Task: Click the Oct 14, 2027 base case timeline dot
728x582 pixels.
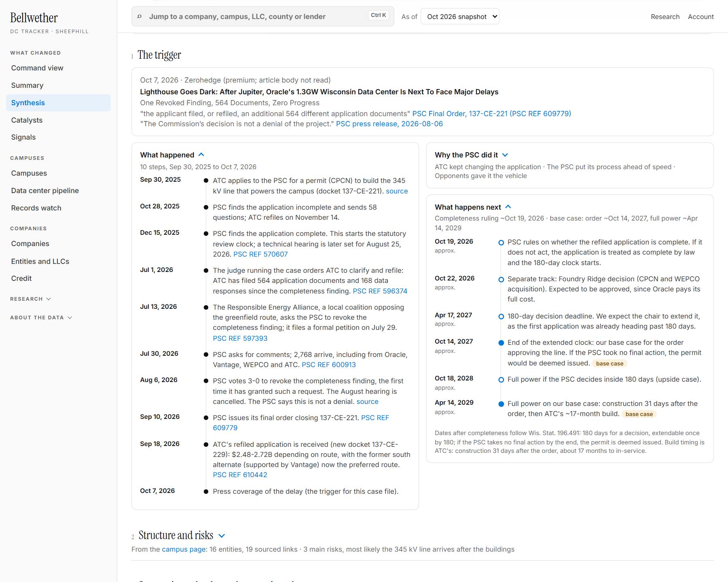Action: pyautogui.click(x=501, y=343)
